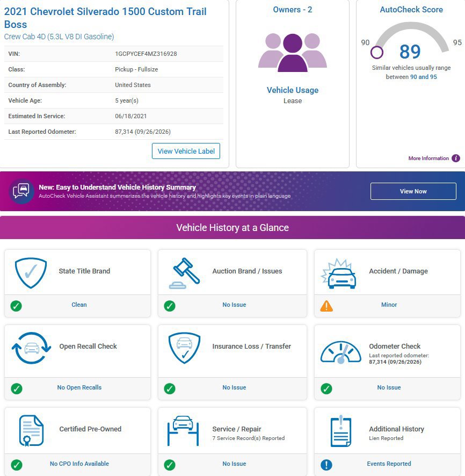Click the Clean title brand link
465x476 pixels.
pyautogui.click(x=79, y=305)
